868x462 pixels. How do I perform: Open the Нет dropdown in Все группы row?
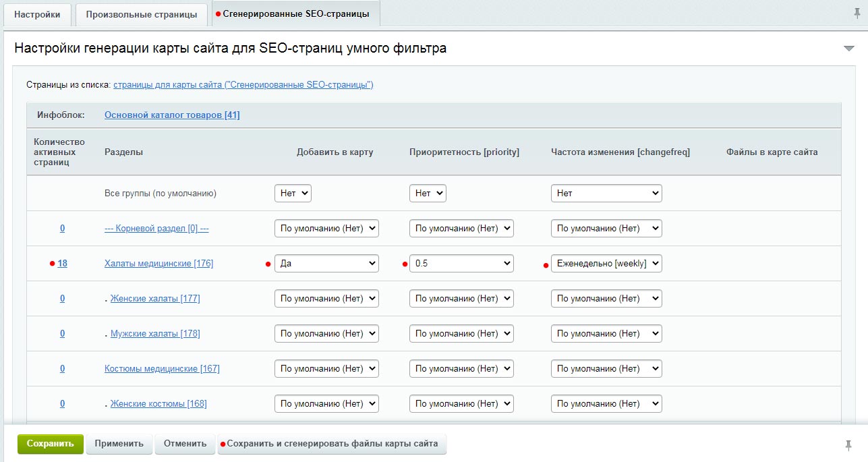pyautogui.click(x=293, y=193)
